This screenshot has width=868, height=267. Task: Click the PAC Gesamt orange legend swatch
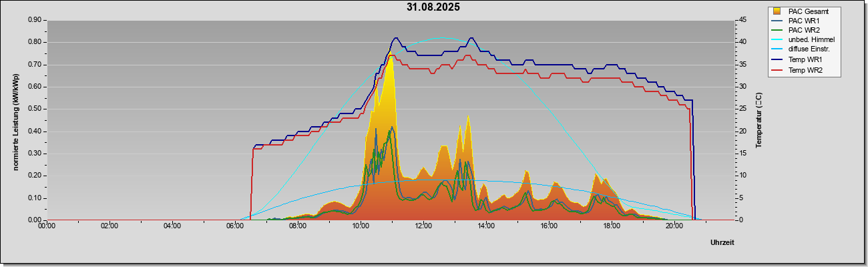pyautogui.click(x=776, y=11)
